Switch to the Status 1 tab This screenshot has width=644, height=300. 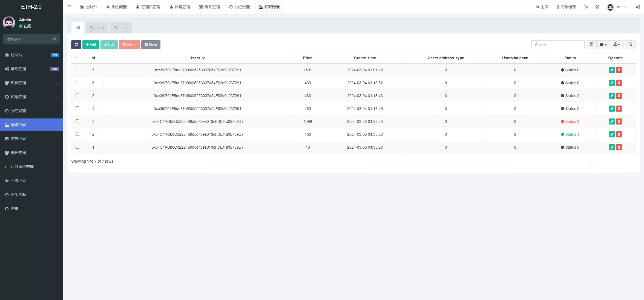point(120,27)
